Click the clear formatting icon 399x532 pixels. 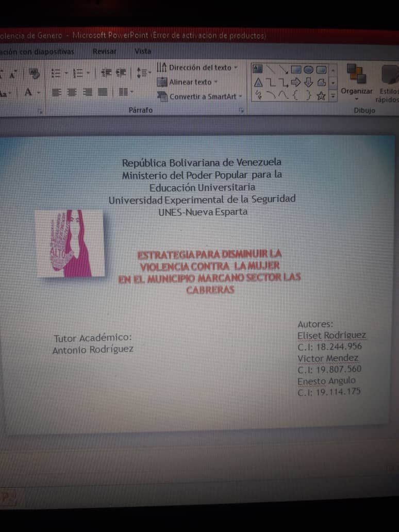[x=34, y=73]
